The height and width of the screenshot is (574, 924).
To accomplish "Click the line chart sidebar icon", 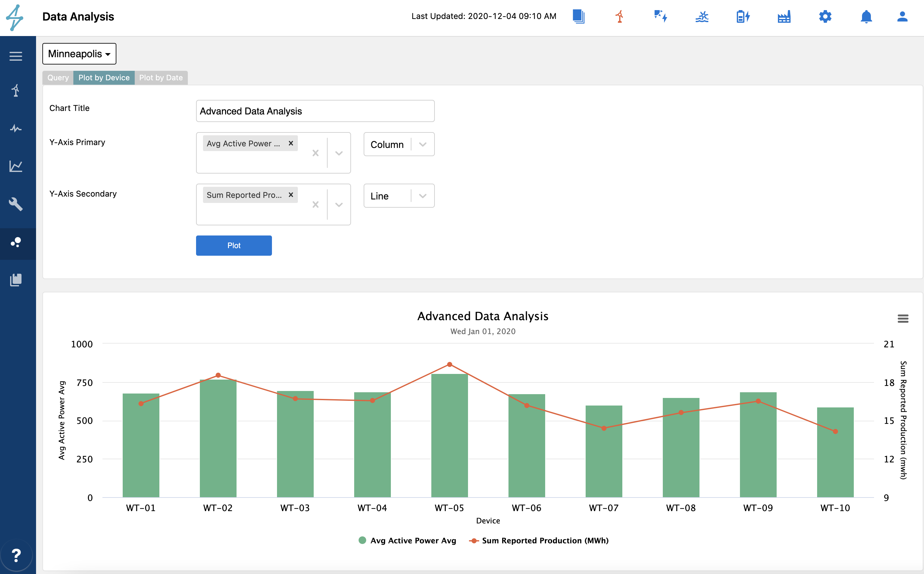I will [x=15, y=166].
